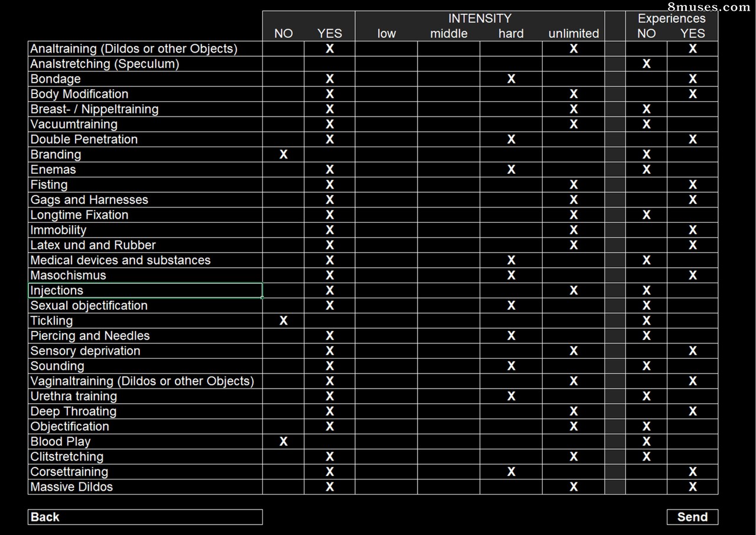The height and width of the screenshot is (535, 756).
Task: Toggle hard intensity X for Masochismus
Action: [511, 275]
